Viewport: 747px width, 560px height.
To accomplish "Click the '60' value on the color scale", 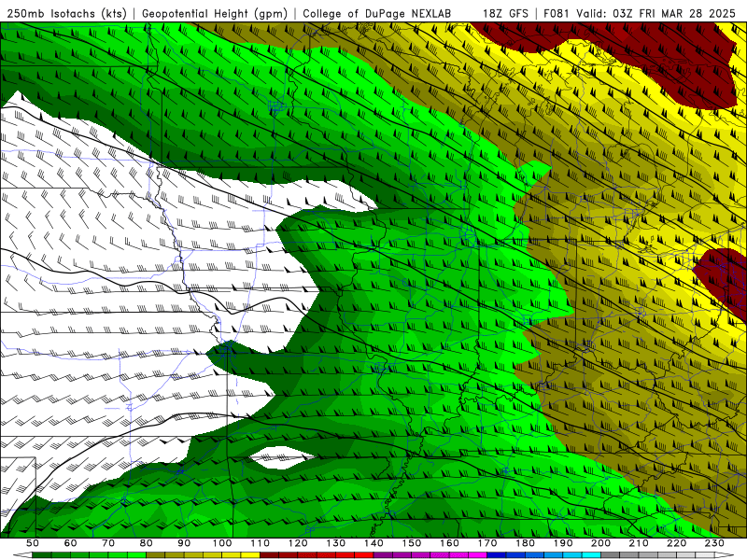I will 70,543.
